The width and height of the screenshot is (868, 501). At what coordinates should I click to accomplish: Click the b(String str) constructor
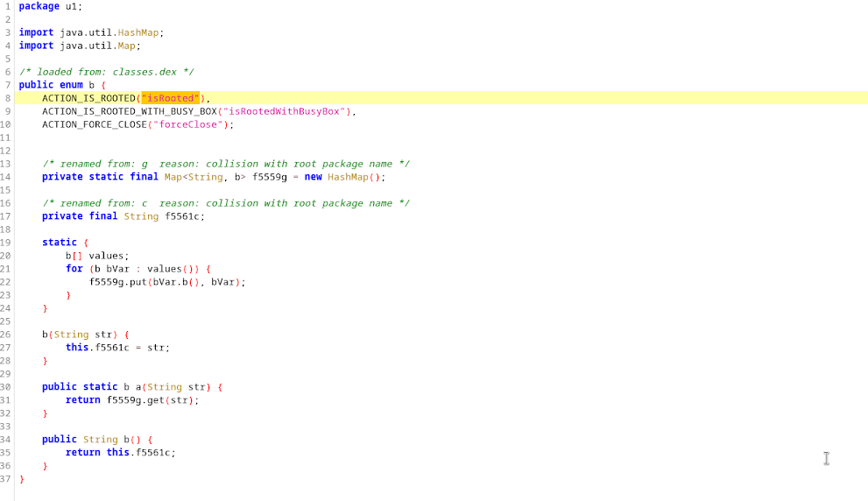pos(85,335)
